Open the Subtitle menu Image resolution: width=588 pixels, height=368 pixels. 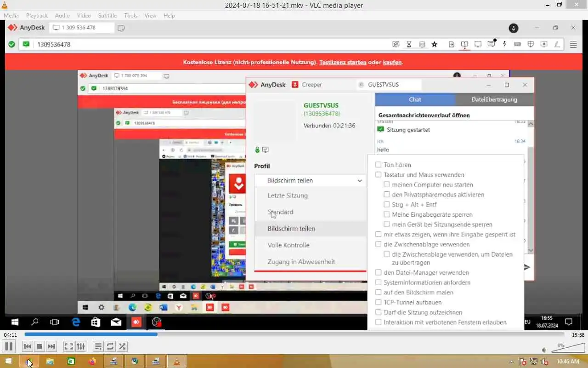click(107, 15)
